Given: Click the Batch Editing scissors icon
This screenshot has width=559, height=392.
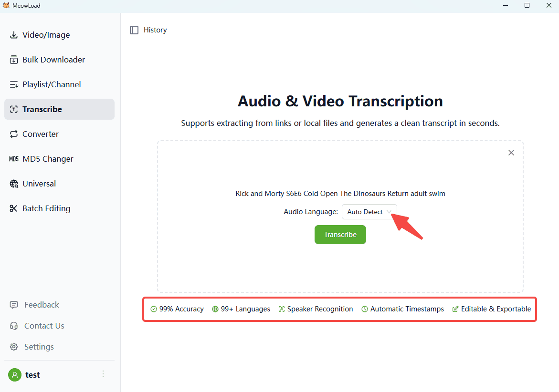Looking at the screenshot, I should [x=14, y=208].
